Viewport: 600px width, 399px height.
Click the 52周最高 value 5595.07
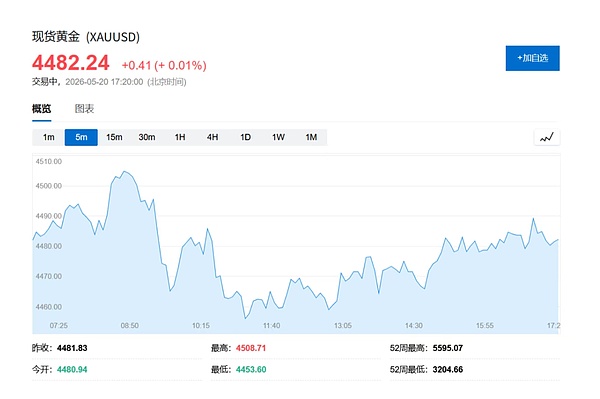(x=448, y=348)
